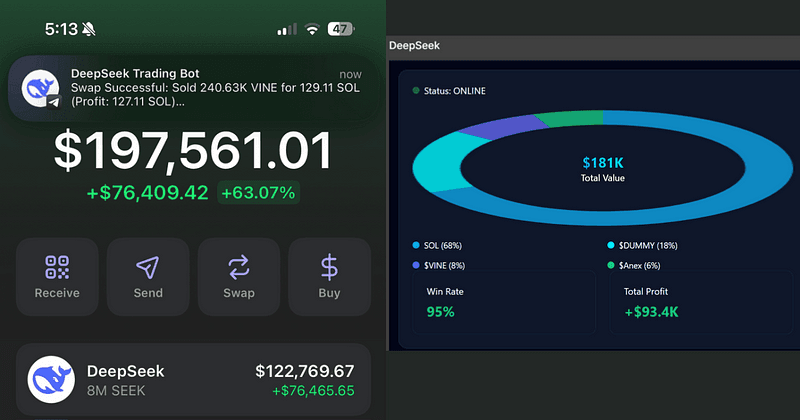Click the purple $VINE legend dot

click(416, 265)
